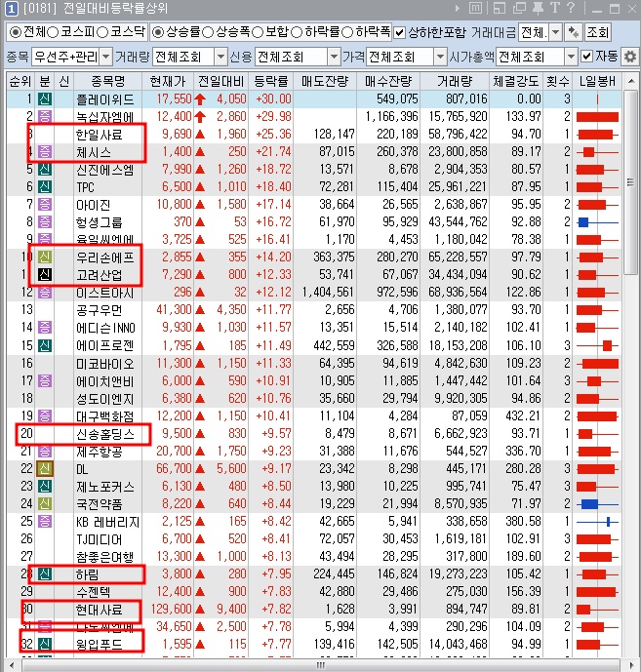641x672 pixels.
Task: Click the black 신 badge on 고려산업 row
Action: click(45, 275)
